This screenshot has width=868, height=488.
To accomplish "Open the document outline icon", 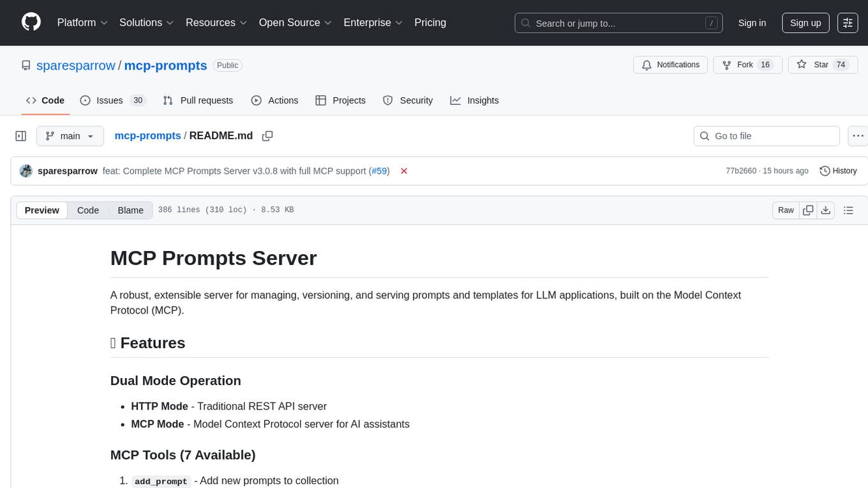I will [x=848, y=210].
